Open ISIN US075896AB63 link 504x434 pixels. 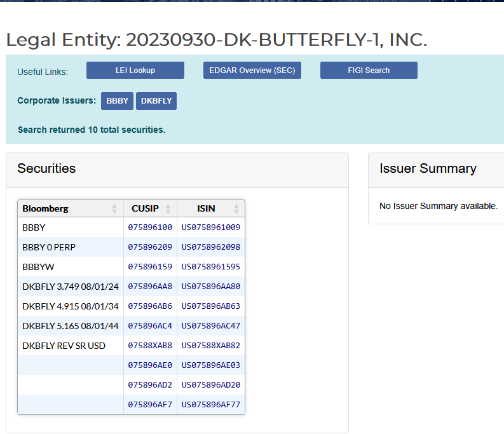coord(211,306)
